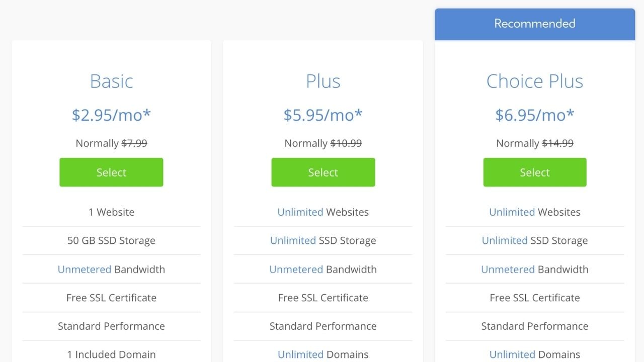Click the Plus plan title
This screenshot has width=644, height=362.
(x=323, y=81)
